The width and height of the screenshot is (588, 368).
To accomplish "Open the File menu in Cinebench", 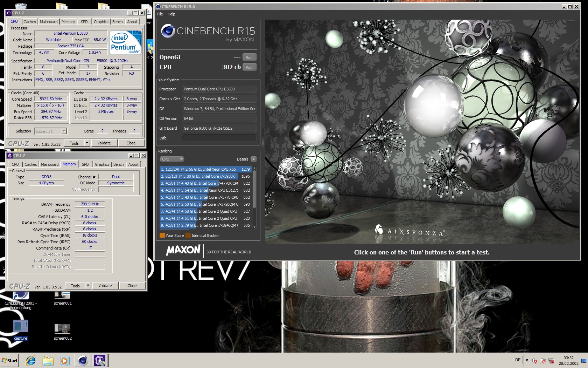I will pos(160,14).
